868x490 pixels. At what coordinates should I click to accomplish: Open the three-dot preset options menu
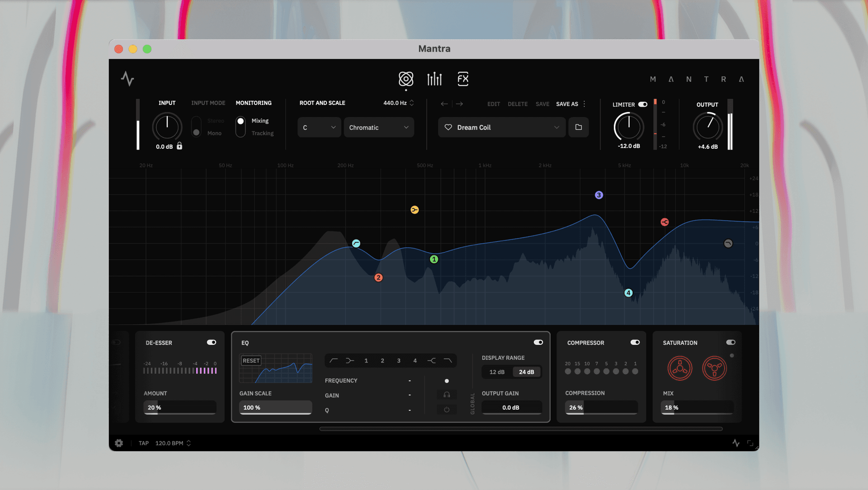coord(584,104)
